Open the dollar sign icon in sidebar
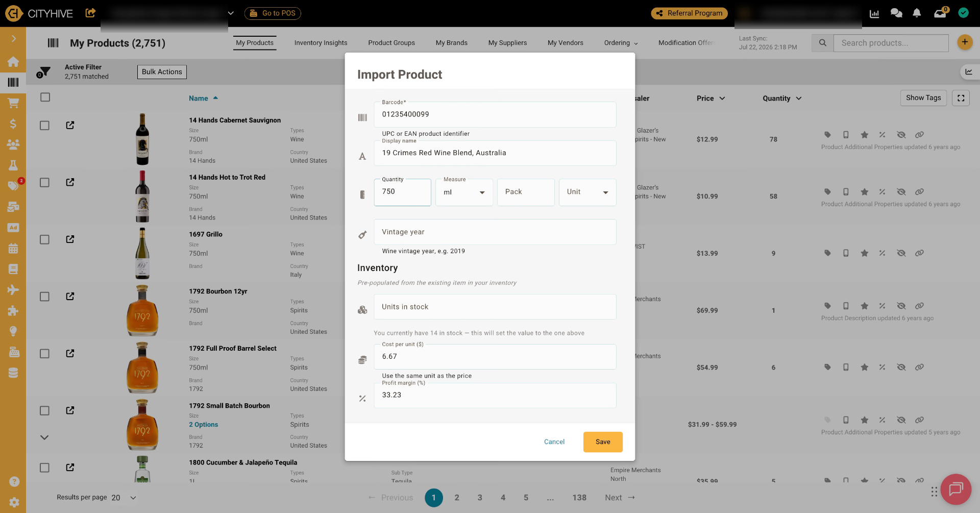The height and width of the screenshot is (513, 980). tap(13, 124)
